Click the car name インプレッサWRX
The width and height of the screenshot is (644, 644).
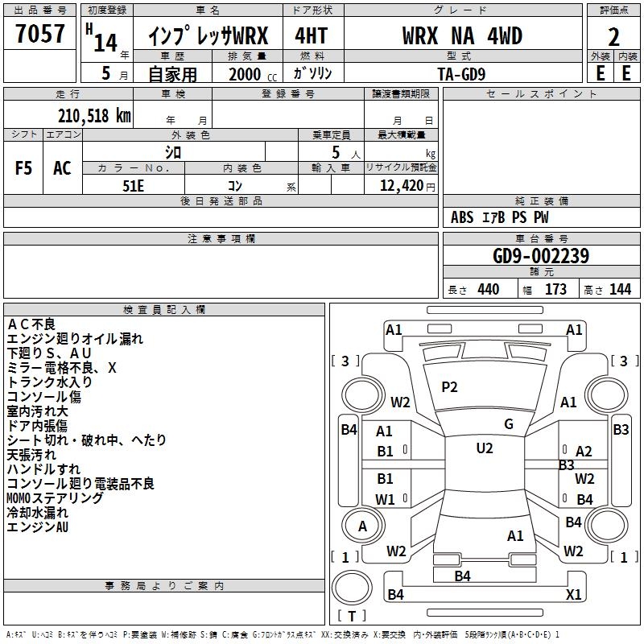pyautogui.click(x=208, y=35)
